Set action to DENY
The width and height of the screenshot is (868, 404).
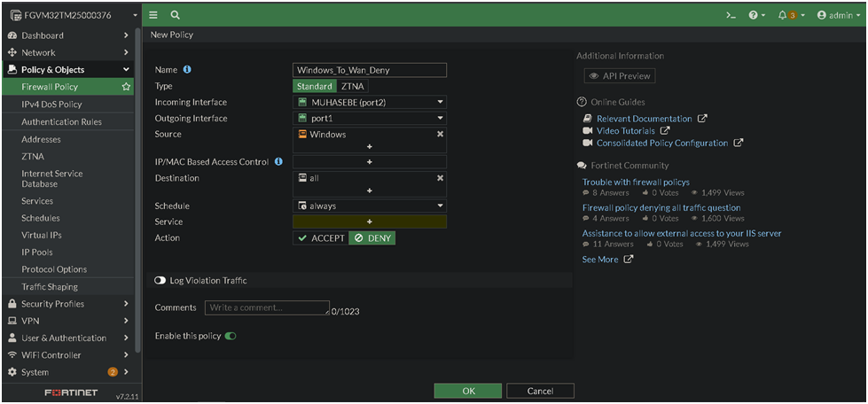click(372, 238)
